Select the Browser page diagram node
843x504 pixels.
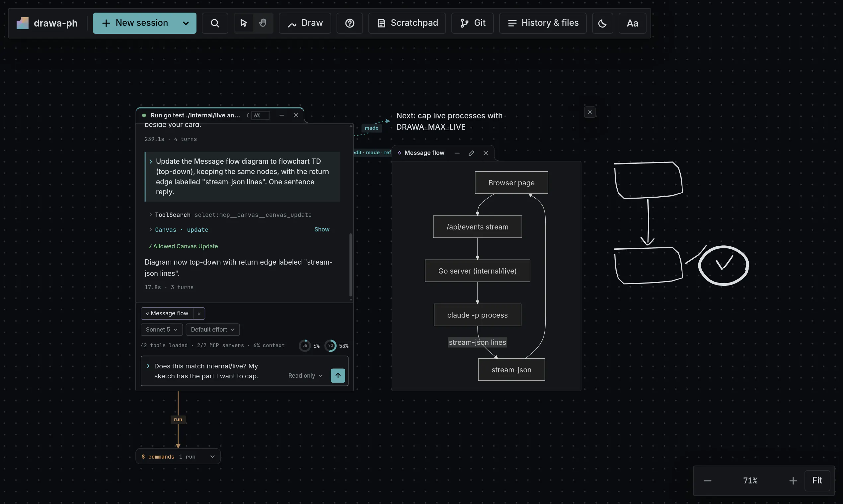coord(511,183)
